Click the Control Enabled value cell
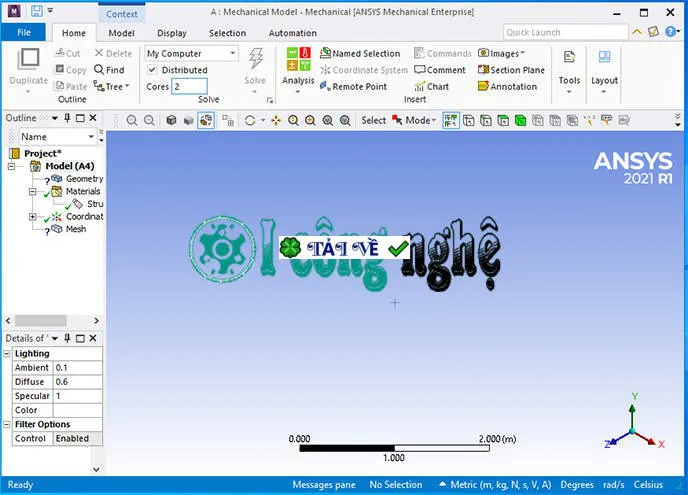 [x=78, y=438]
